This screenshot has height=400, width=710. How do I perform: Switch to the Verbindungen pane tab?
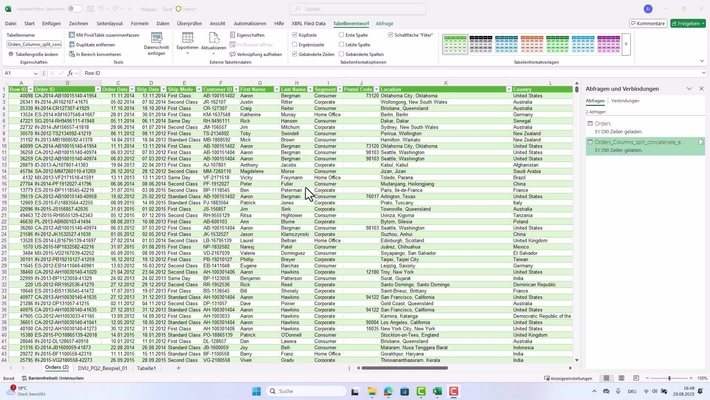625,101
